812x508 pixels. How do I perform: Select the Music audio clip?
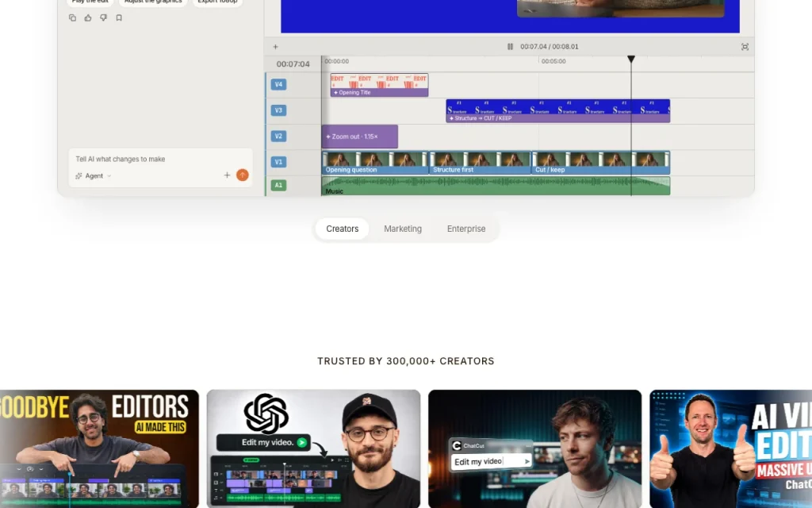(496, 186)
